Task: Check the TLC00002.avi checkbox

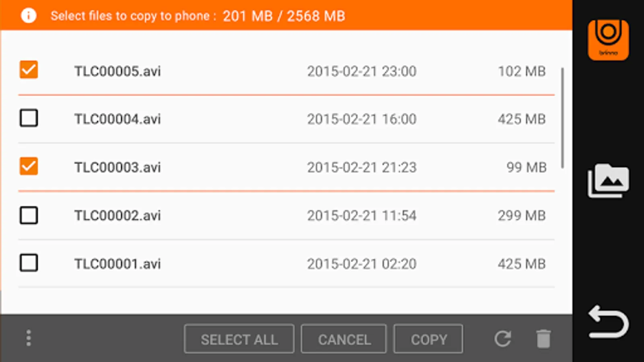Action: [29, 215]
